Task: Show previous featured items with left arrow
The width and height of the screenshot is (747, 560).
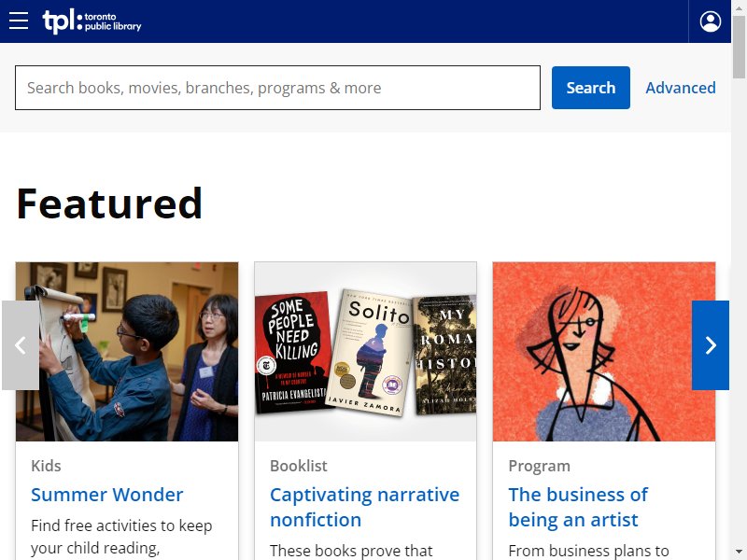Action: pyautogui.click(x=21, y=345)
